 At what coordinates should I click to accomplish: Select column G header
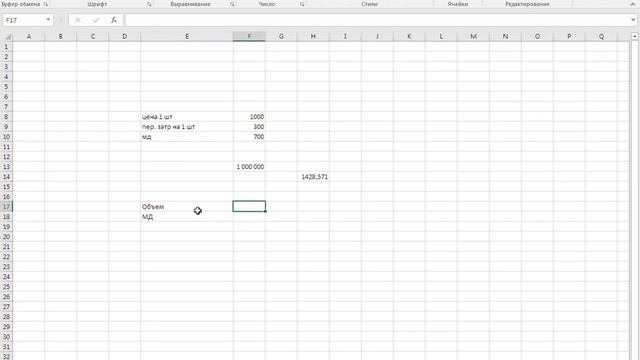281,37
